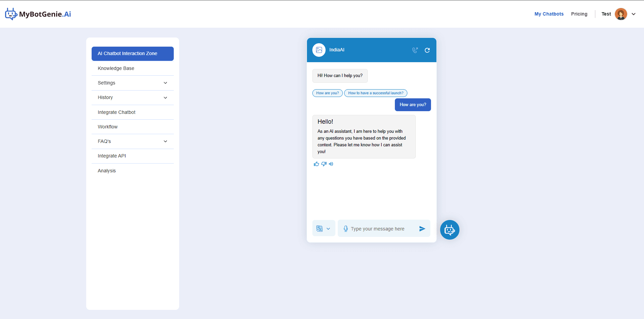Start a voice call with the phone icon
The width and height of the screenshot is (644, 319).
point(415,50)
